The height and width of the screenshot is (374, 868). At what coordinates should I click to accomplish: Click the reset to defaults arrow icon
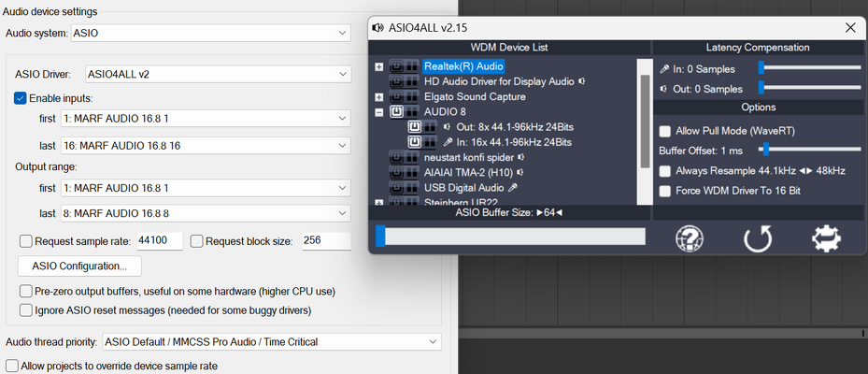[x=758, y=238]
